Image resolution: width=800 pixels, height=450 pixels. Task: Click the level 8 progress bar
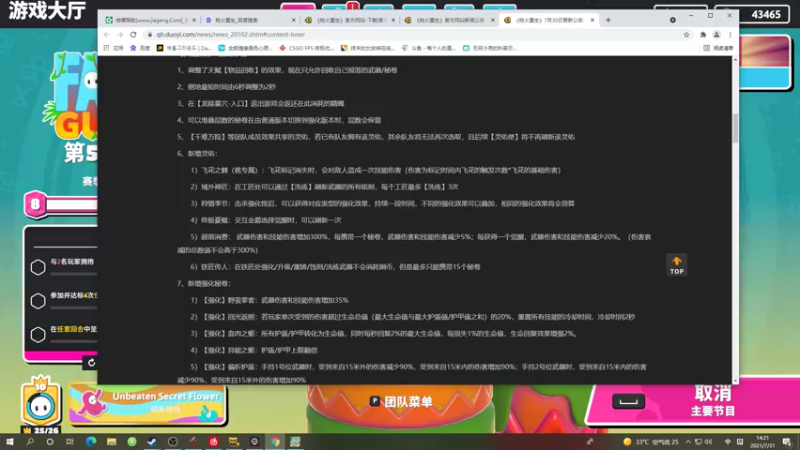click(x=61, y=204)
